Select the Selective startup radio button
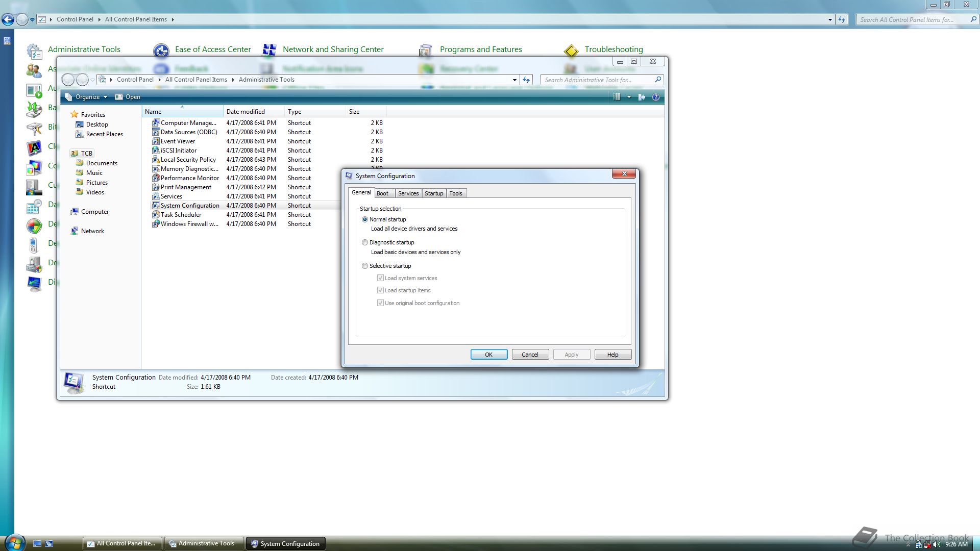980x551 pixels. point(364,266)
